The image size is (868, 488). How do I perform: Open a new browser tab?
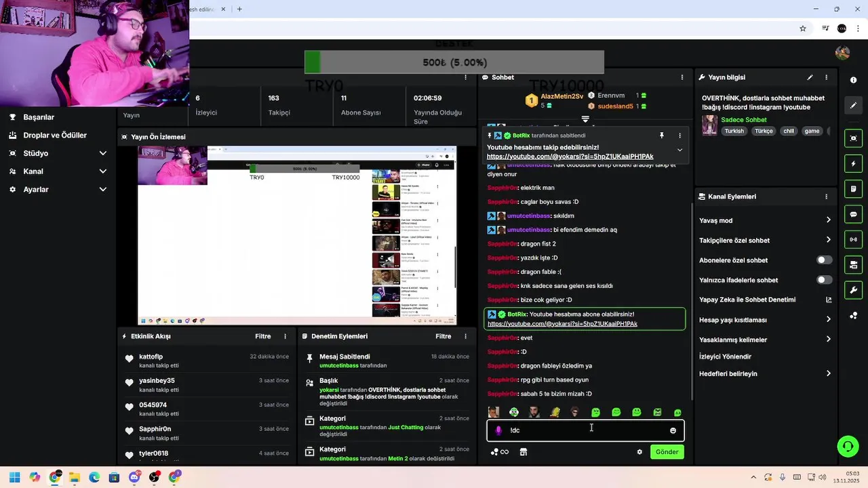tap(239, 9)
